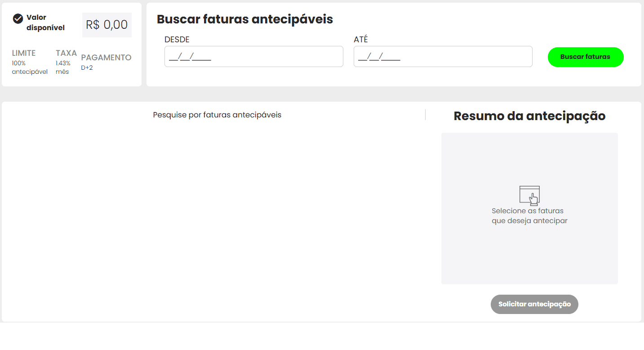644x350 pixels.
Task: Click the Buscar faturas antecipáveis heading
Action: pyautogui.click(x=245, y=19)
